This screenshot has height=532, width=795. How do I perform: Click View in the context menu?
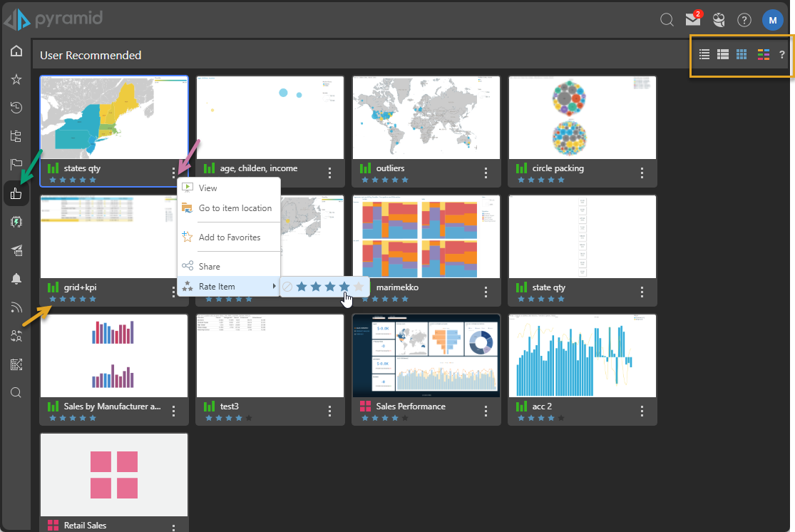click(207, 188)
